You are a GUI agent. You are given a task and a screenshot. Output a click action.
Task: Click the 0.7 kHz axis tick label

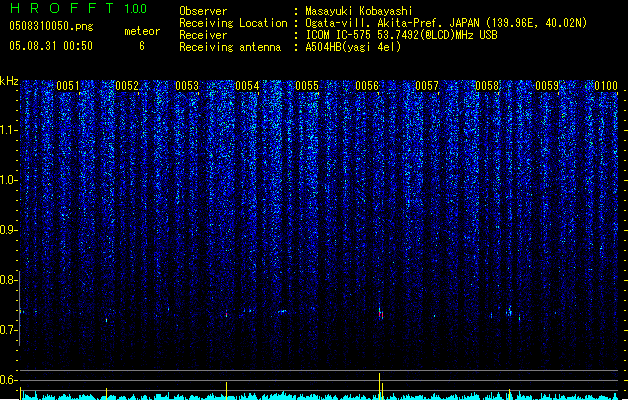click(x=9, y=330)
